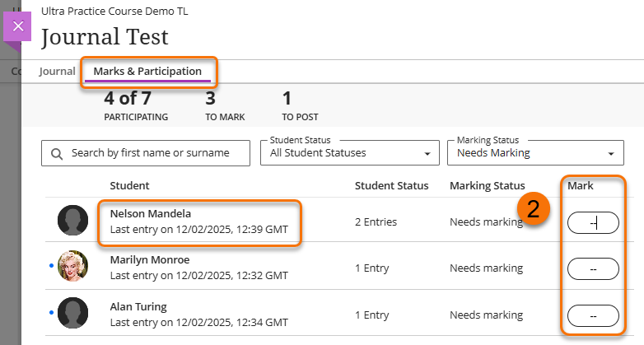Click the 3 To Mark counter
Screen dimensions: 644x345
coord(224,107)
